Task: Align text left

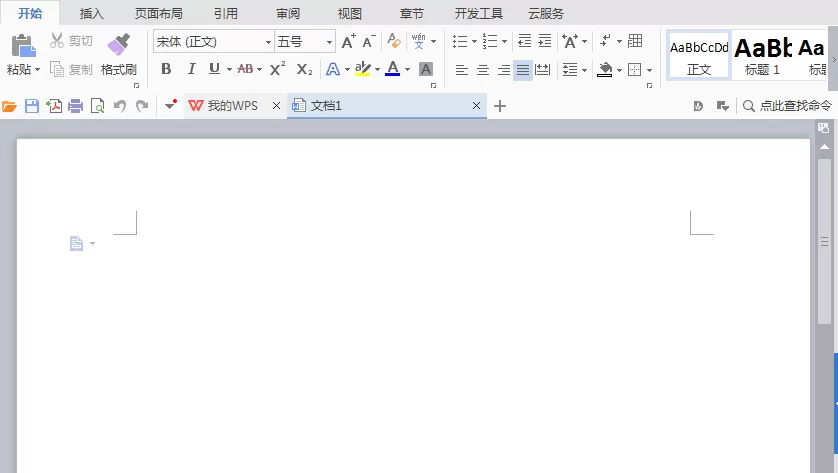Action: click(462, 69)
